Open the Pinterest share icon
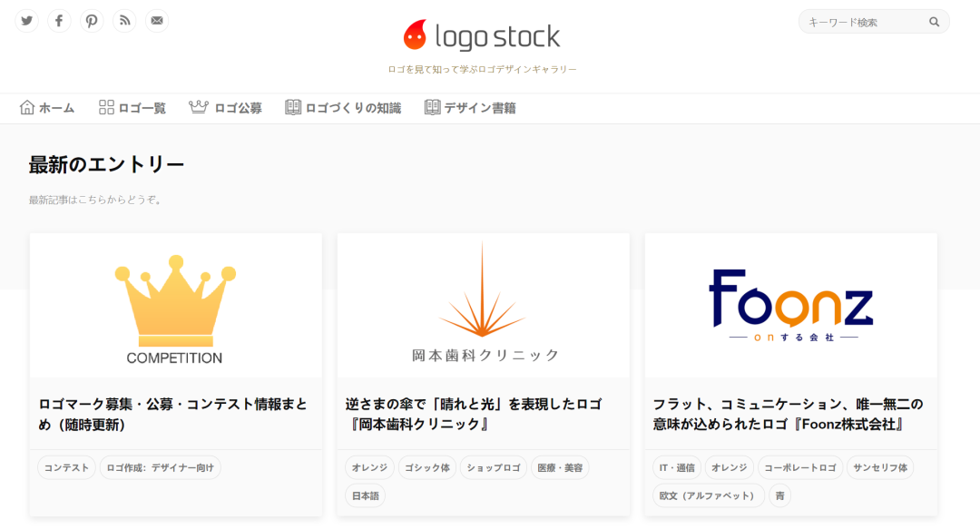Image resolution: width=980 pixels, height=529 pixels. (92, 21)
